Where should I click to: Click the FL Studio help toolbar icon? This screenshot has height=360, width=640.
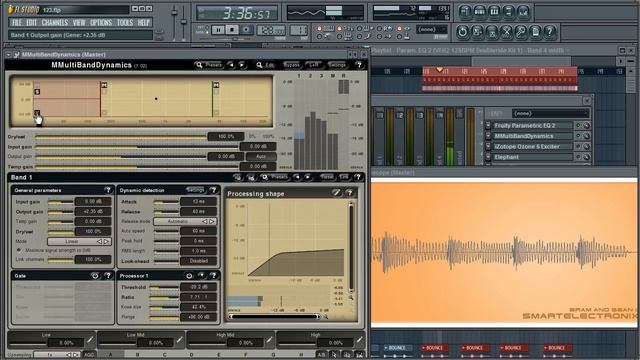tap(550, 31)
